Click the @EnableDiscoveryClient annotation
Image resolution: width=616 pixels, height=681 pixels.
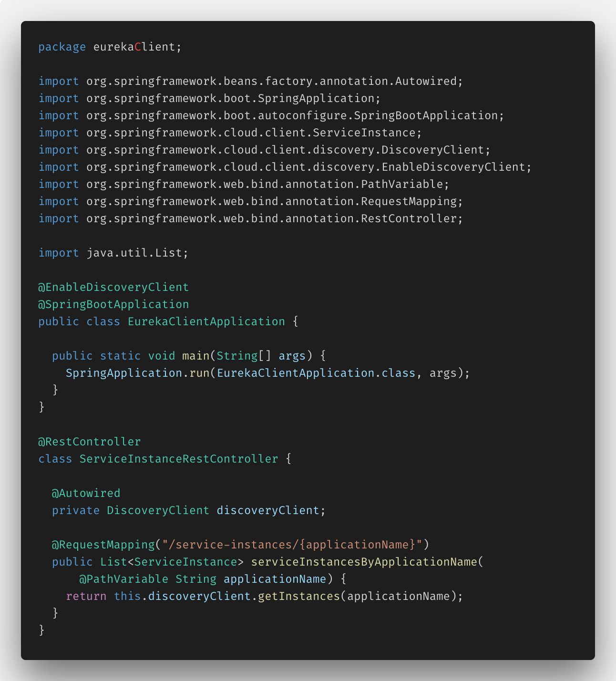[113, 287]
